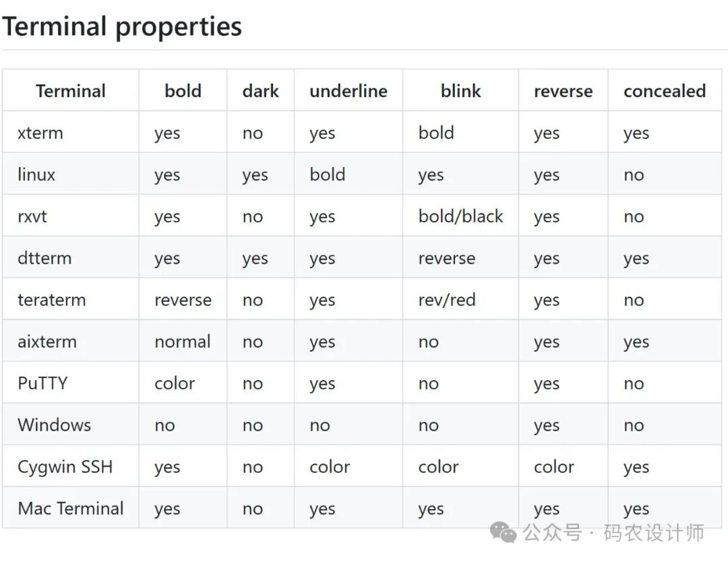728x562 pixels.
Task: Select the "bold" column header
Action: [x=183, y=91]
